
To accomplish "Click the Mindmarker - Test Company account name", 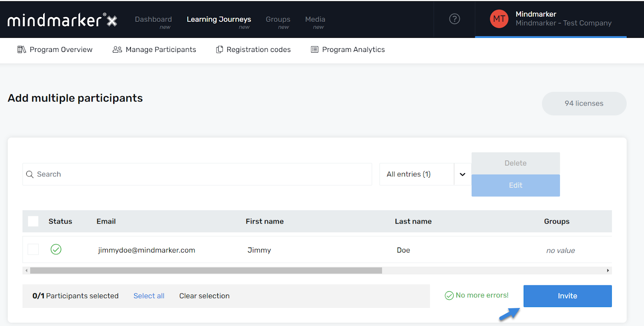I will pos(563,23).
